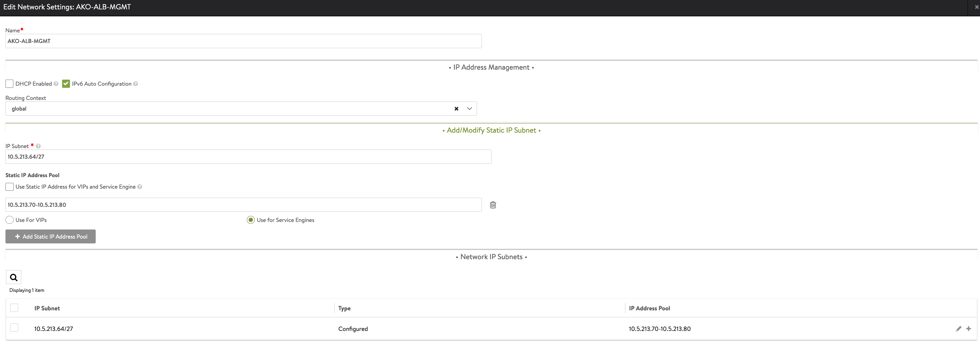Select the Use for Service Engines option
Viewport: 980px width, 350px height.
pyautogui.click(x=251, y=220)
